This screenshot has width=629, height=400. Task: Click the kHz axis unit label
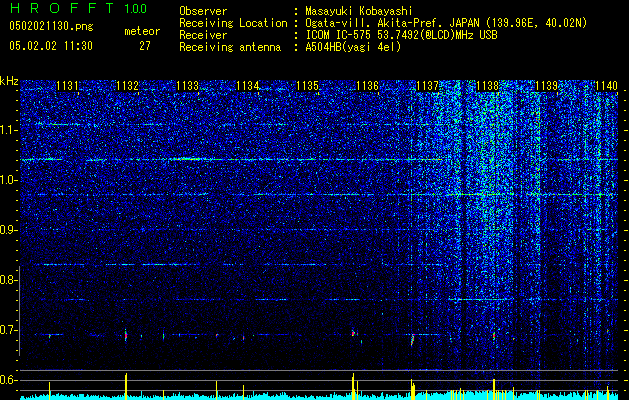pyautogui.click(x=9, y=81)
